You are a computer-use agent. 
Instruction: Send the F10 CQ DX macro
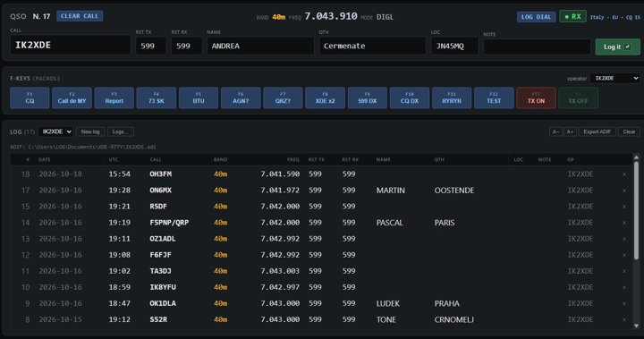410,97
